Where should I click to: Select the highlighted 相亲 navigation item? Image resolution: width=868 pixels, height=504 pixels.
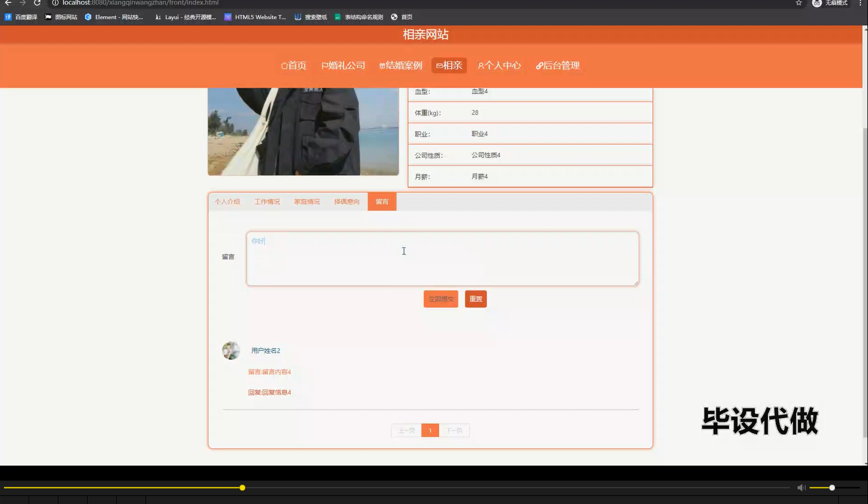449,65
